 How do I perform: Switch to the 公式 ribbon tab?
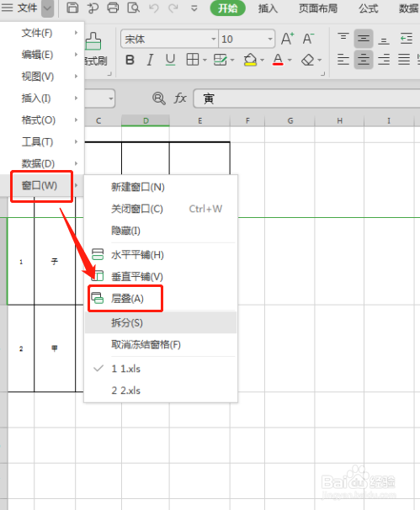[x=369, y=8]
